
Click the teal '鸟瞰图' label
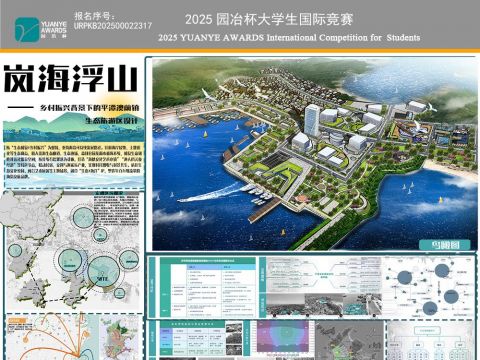[445, 245]
